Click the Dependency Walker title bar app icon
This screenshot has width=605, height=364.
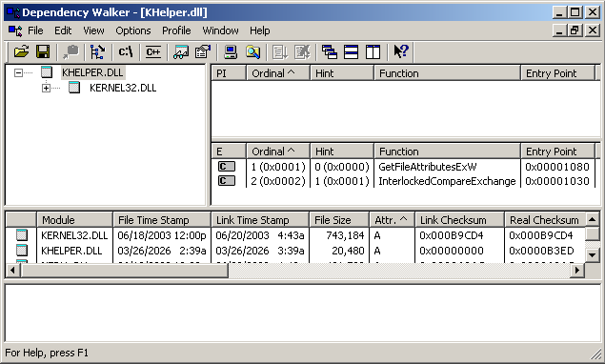pyautogui.click(x=13, y=12)
